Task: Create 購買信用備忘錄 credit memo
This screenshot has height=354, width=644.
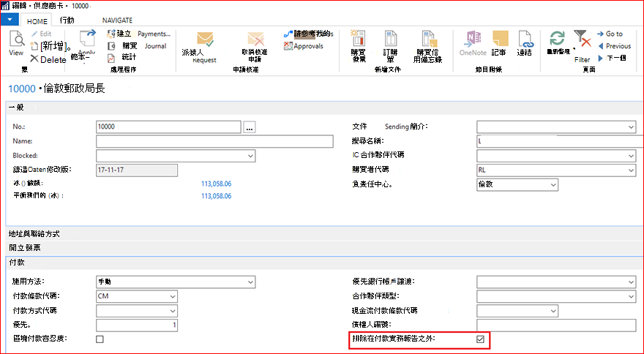Action: click(x=427, y=46)
